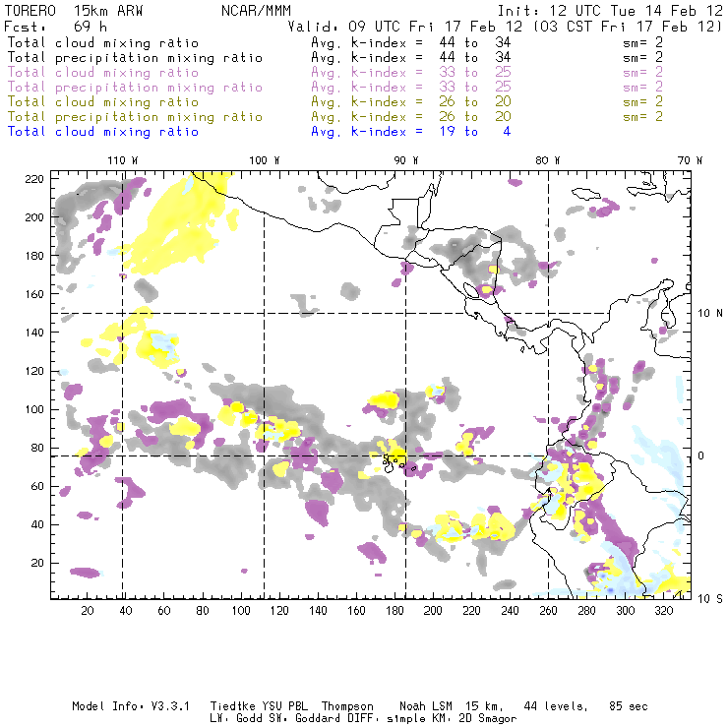Select x-axis grid label "320"
This screenshot has height=728, width=728.
pyautogui.click(x=663, y=611)
